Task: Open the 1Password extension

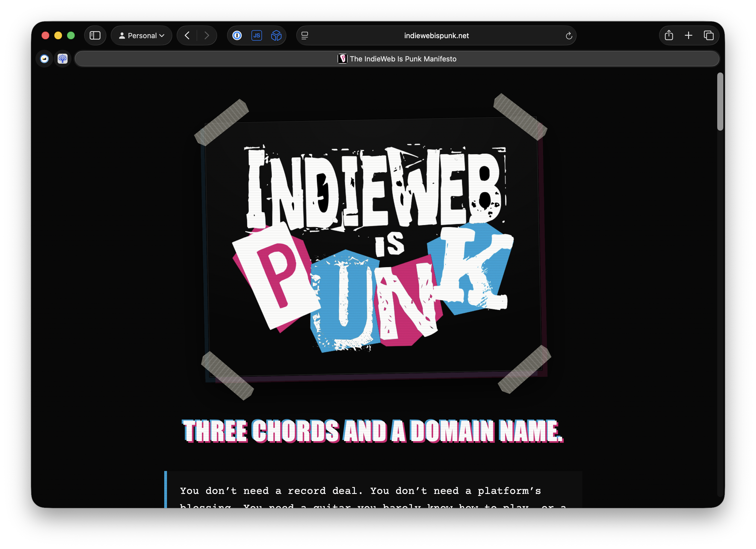Action: (237, 35)
